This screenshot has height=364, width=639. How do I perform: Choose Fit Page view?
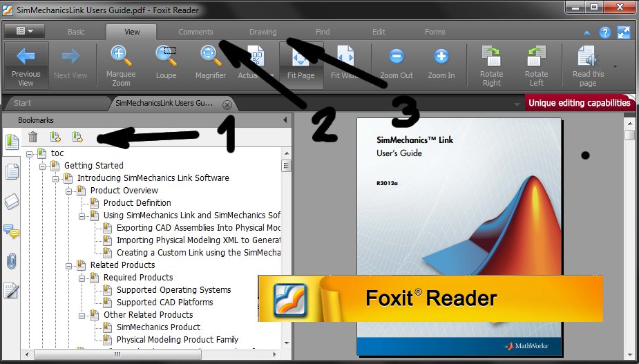[301, 65]
